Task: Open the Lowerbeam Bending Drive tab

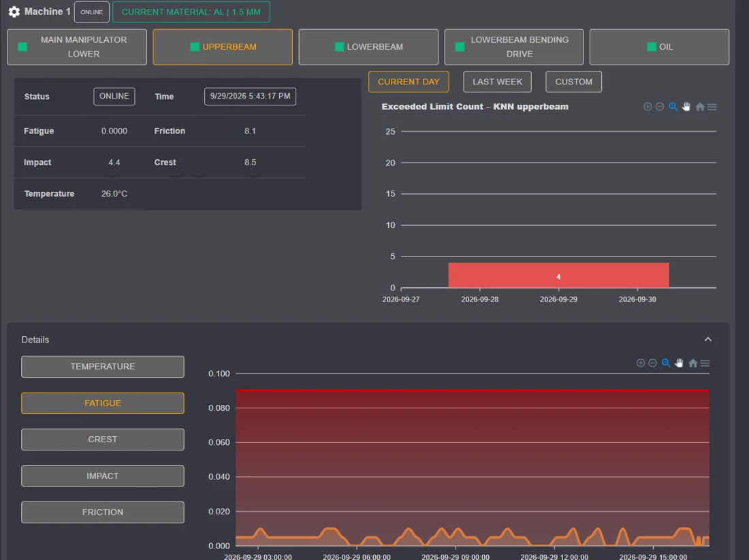Action: (x=514, y=47)
